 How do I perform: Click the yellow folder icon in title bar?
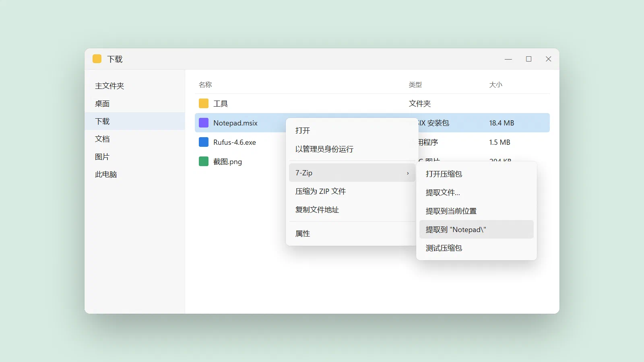coord(97,59)
